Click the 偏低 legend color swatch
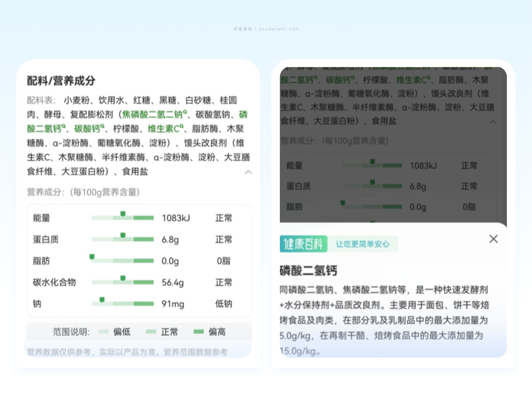This screenshot has height=398, width=532. tap(103, 332)
